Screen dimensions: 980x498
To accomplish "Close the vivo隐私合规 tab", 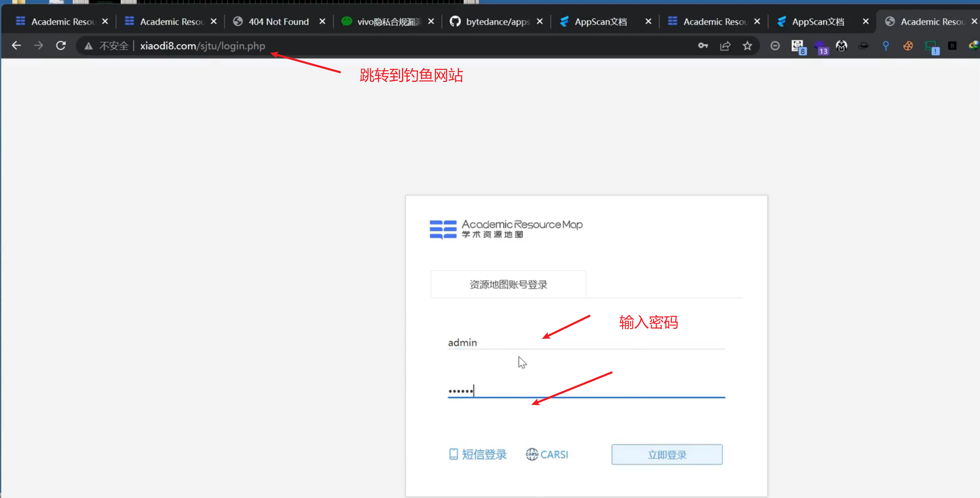I will pyautogui.click(x=431, y=21).
